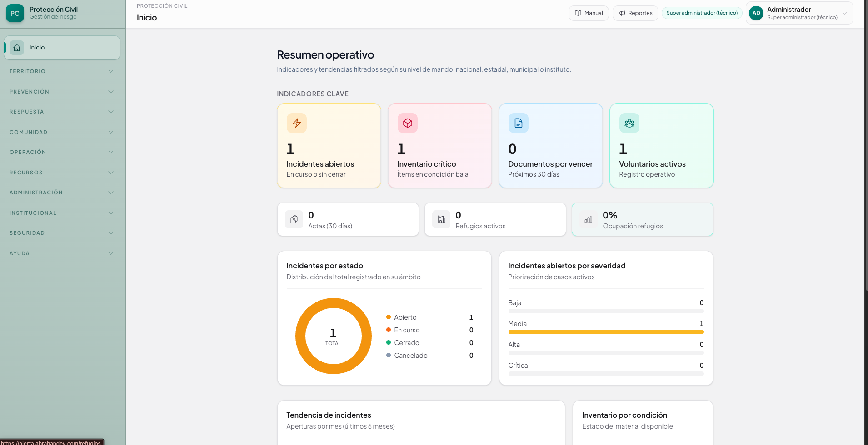Click the people icon on Voluntarios activos card
The height and width of the screenshot is (445, 868).
629,123
